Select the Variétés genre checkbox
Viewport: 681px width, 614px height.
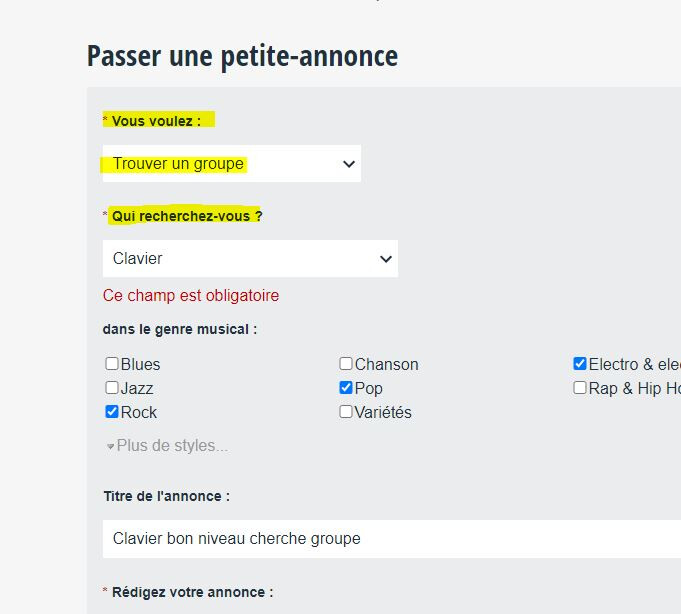[x=346, y=412]
